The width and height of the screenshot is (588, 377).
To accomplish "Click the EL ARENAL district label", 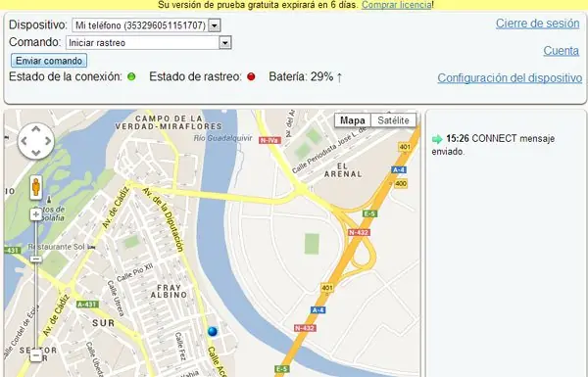I will click(x=343, y=170).
